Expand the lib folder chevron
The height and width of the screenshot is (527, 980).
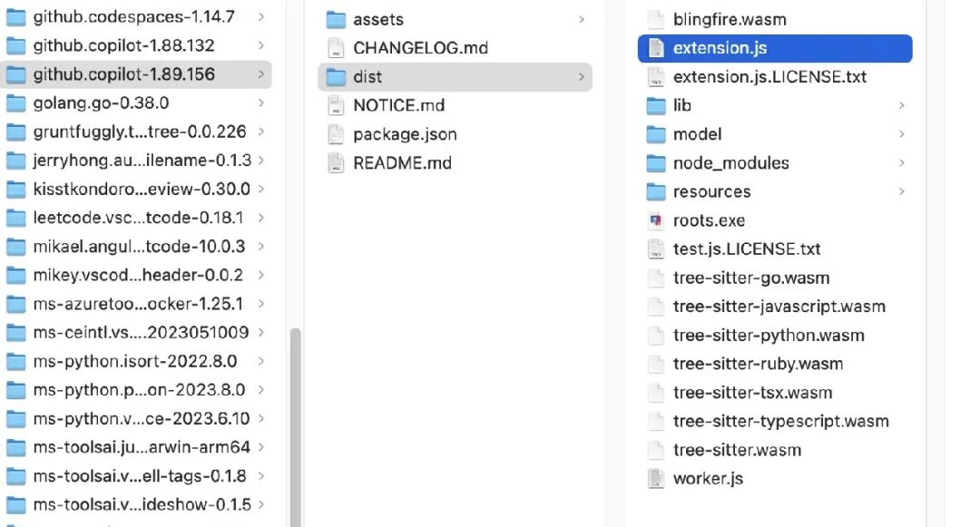(901, 105)
